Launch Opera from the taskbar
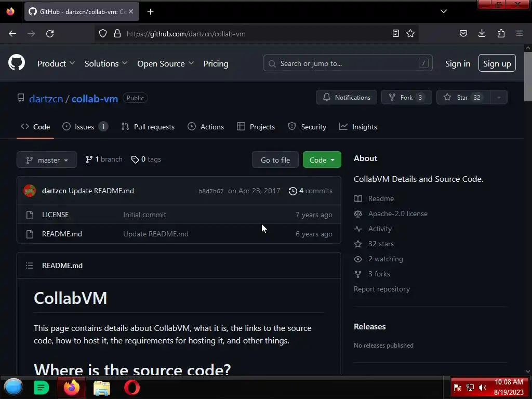The image size is (532, 399). [x=132, y=388]
